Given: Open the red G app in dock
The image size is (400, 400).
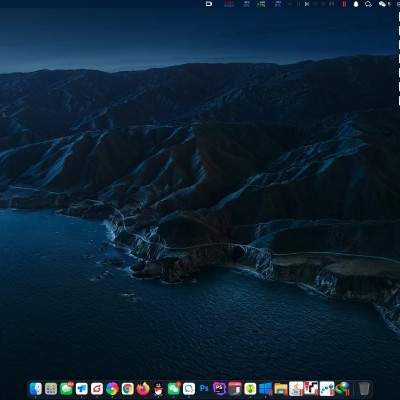Looking at the screenshot, I should point(97,389).
